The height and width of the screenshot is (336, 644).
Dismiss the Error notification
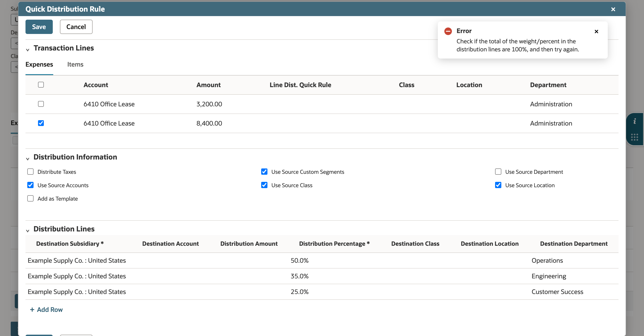(596, 31)
